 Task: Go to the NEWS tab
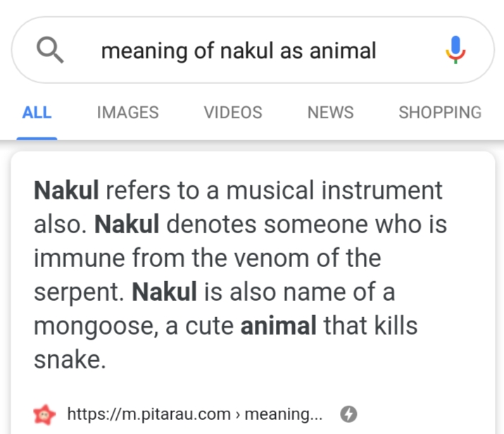330,113
